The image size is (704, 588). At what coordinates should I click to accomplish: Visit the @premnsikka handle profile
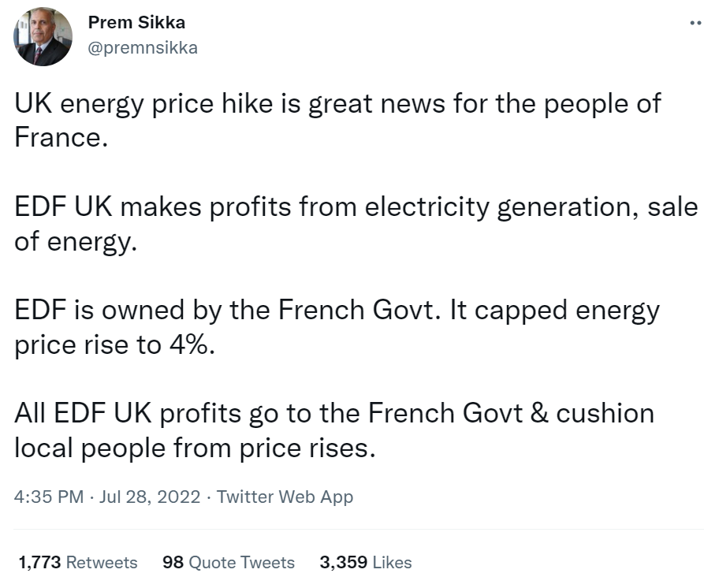click(x=143, y=47)
